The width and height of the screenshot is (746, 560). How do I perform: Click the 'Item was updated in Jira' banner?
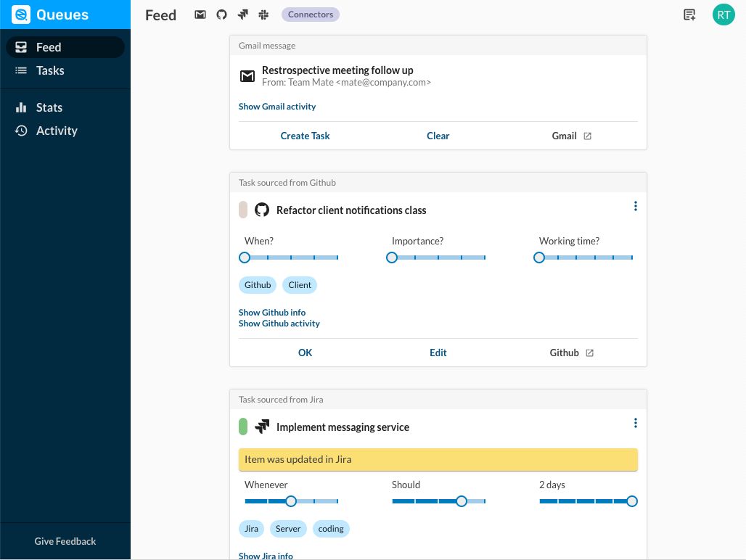[438, 459]
